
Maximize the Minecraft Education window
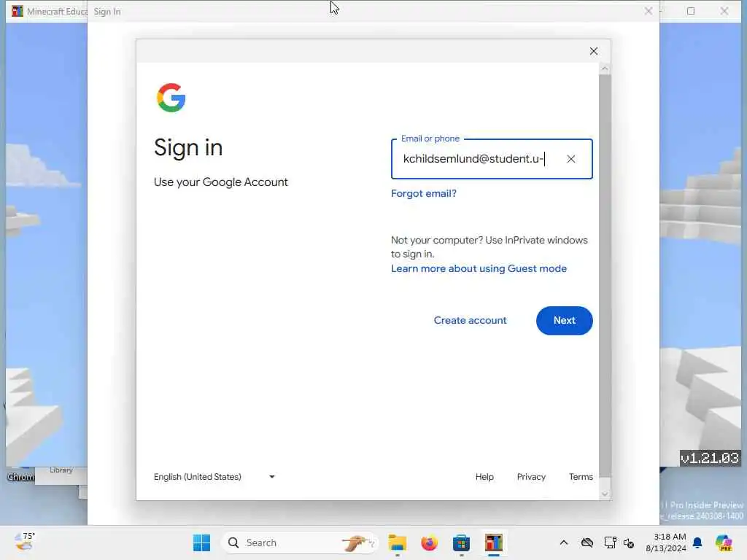[691, 11]
